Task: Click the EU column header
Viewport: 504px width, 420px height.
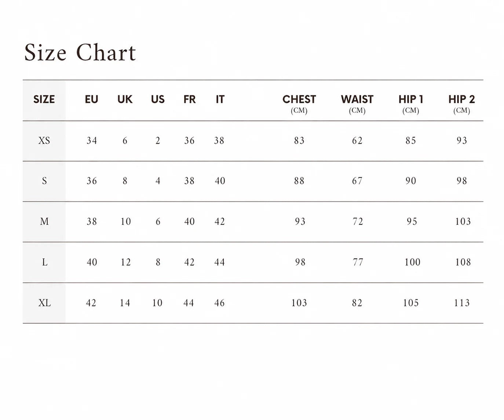Action: click(x=91, y=99)
